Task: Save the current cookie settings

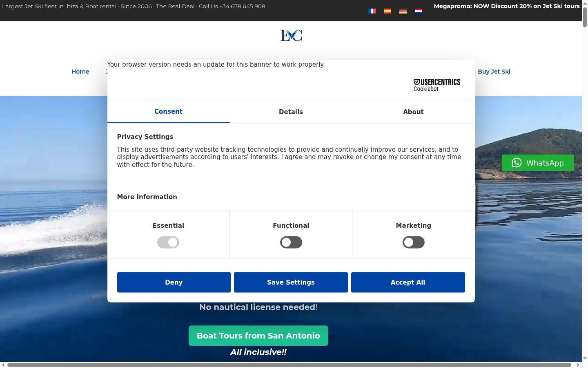Action: [291, 283]
